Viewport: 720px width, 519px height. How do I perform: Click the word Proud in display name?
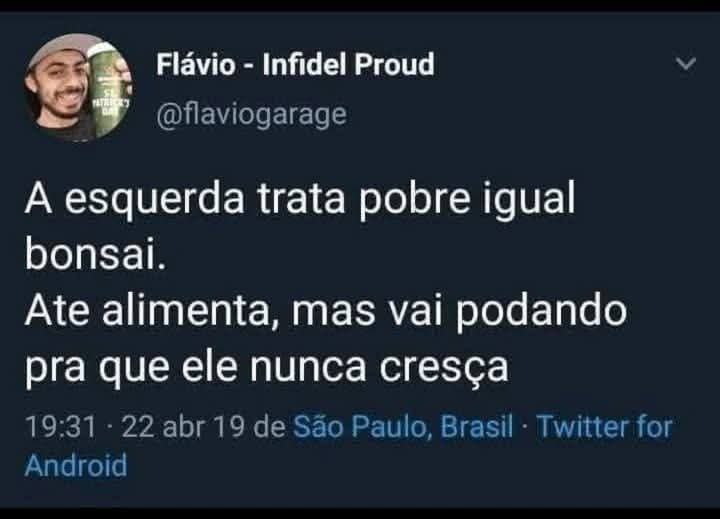click(394, 64)
